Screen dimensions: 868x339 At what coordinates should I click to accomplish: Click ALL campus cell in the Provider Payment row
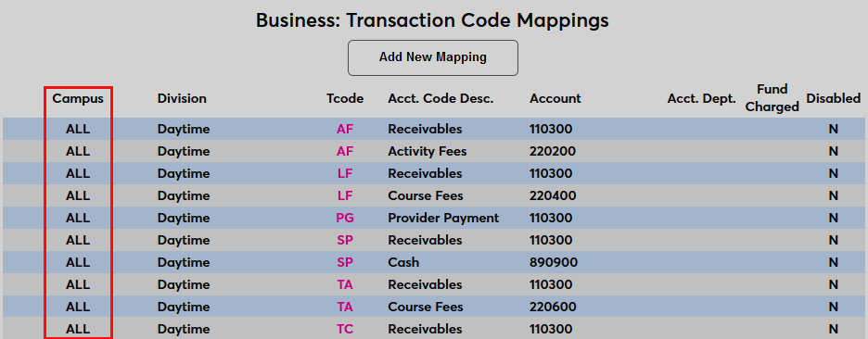point(78,218)
